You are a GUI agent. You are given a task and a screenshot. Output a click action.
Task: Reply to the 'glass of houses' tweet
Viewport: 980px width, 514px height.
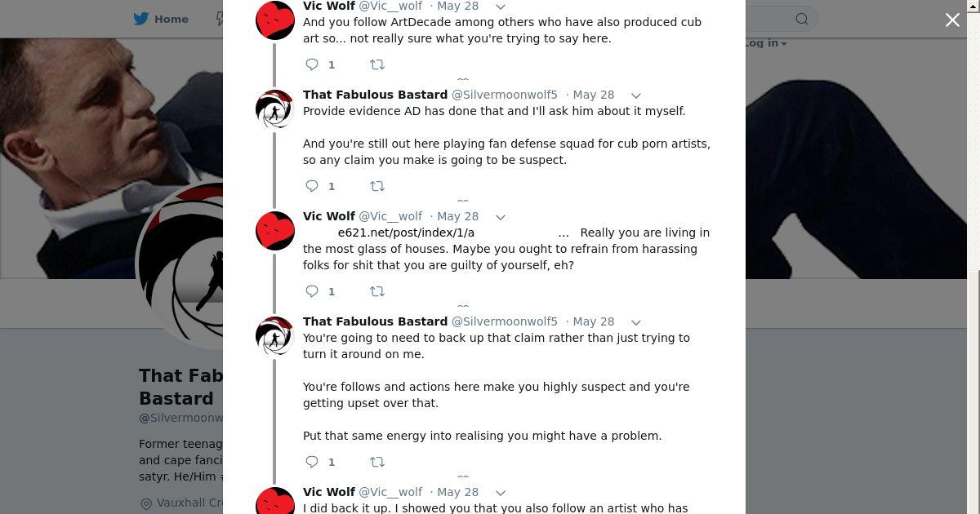click(312, 291)
